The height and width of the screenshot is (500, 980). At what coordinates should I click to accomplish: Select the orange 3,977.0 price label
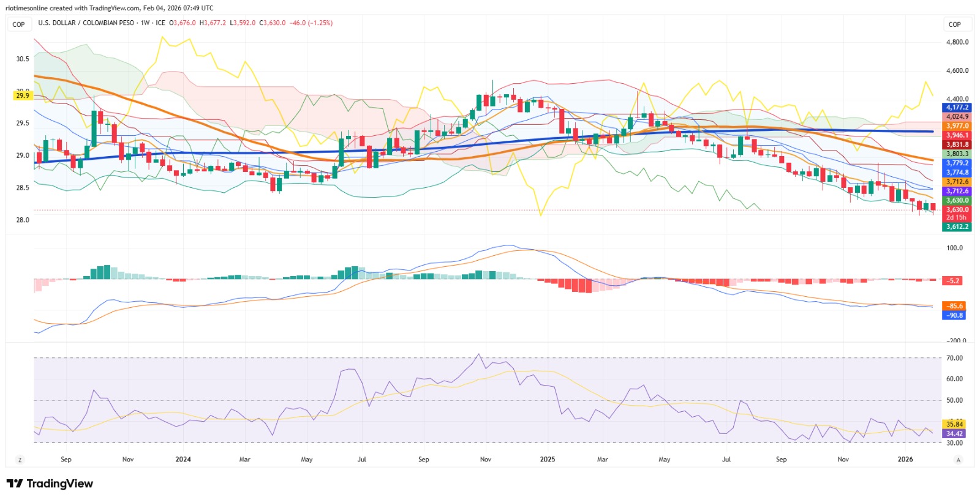pos(957,126)
